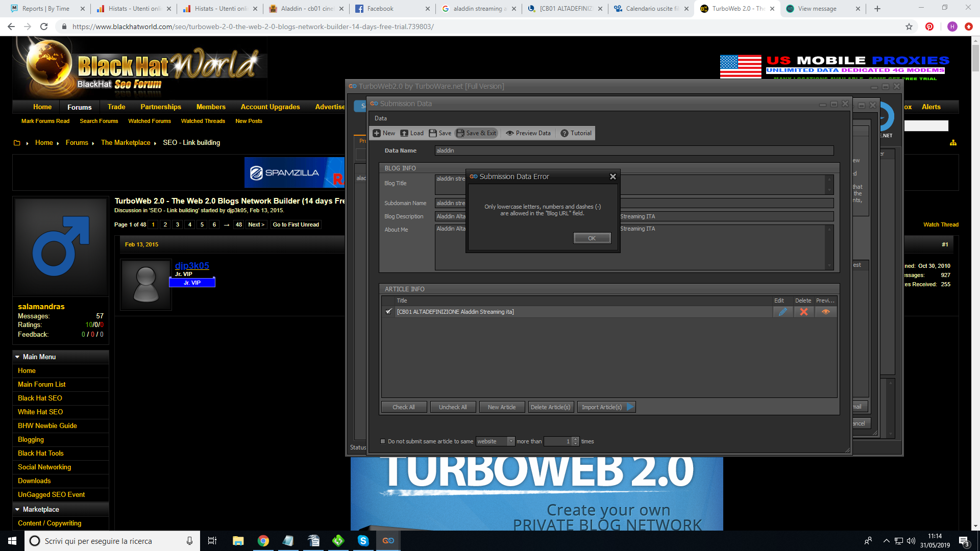This screenshot has height=551, width=980.
Task: Click the blue arrow beside Import Article(s)
Action: coord(630,407)
